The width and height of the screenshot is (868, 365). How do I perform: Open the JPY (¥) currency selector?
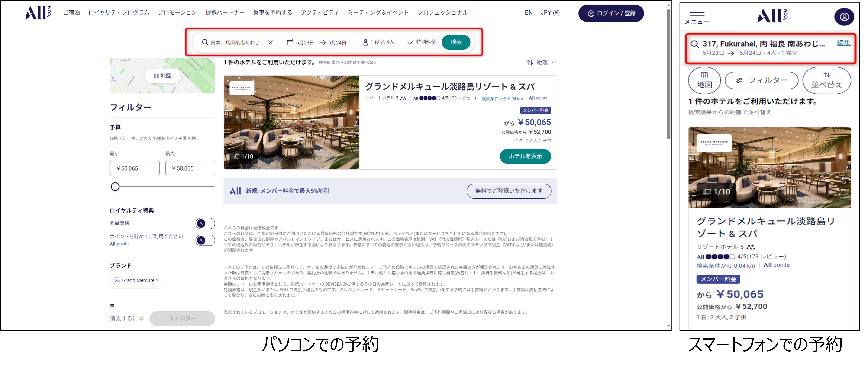coord(550,12)
